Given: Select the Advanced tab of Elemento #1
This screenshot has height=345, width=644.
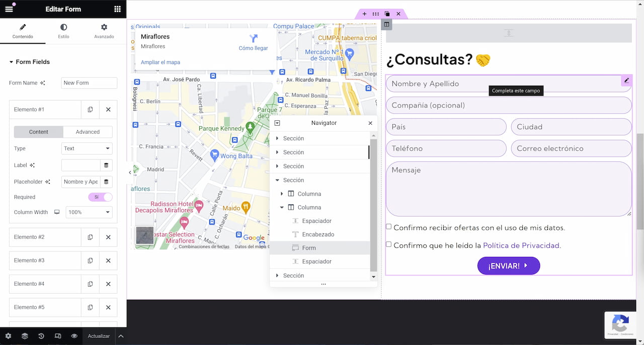Looking at the screenshot, I should click(x=88, y=132).
